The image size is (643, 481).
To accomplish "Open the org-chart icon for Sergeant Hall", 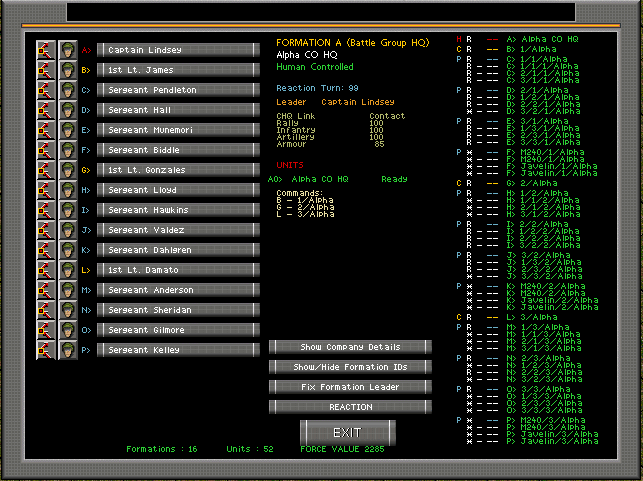I will click(46, 110).
